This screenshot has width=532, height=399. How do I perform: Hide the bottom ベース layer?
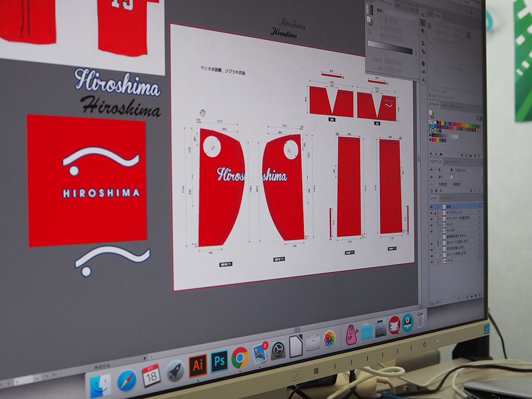(x=431, y=262)
